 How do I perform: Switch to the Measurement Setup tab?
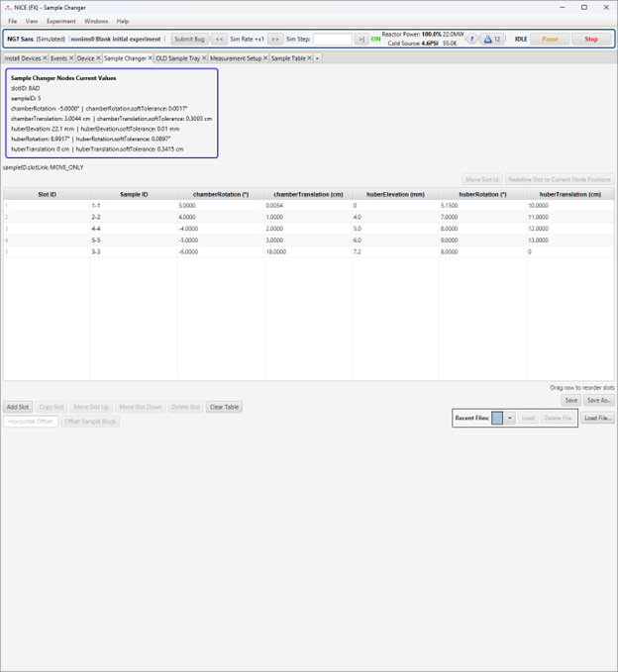(x=235, y=58)
